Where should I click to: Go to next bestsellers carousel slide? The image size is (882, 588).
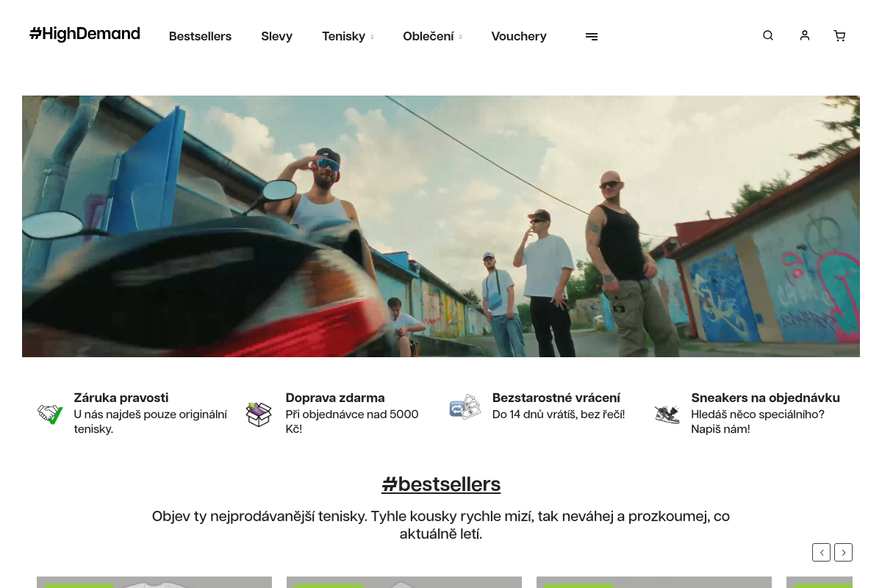point(844,552)
